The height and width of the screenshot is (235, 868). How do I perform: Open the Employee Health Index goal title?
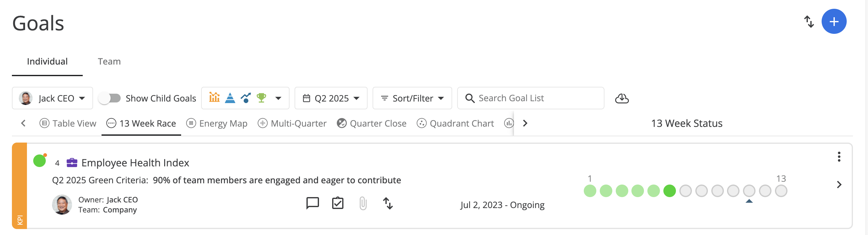coord(135,163)
